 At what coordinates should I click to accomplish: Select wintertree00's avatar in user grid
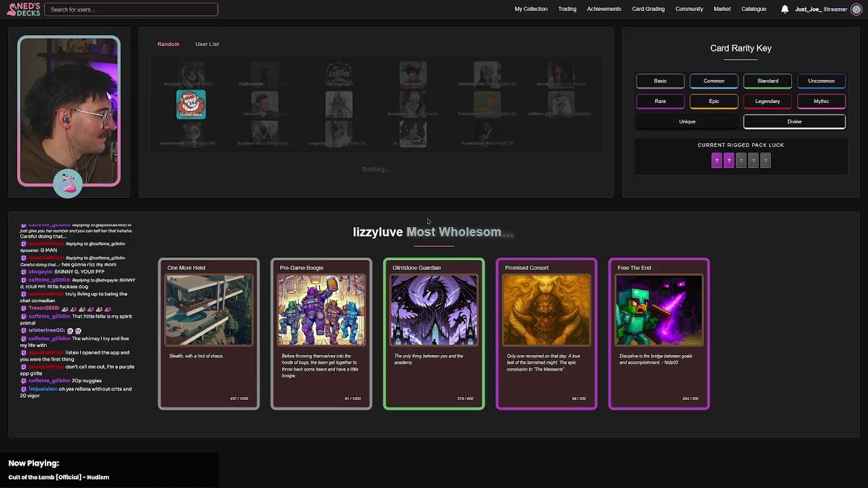coord(191,133)
